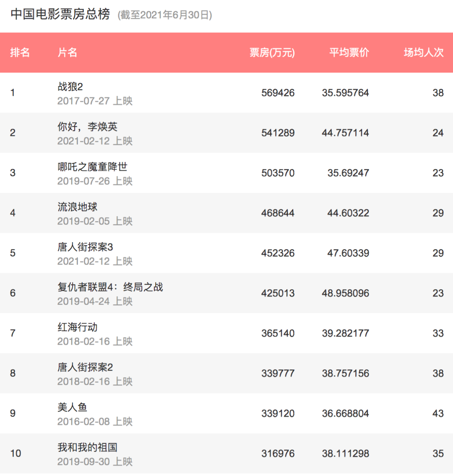This screenshot has height=476, width=453.
Task: Open the movie 唐人街探案2
Action: click(85, 367)
